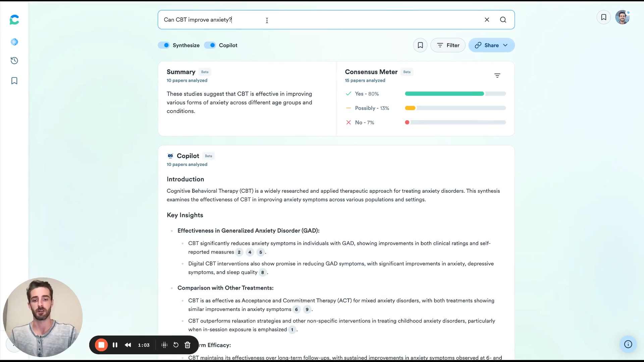Open the Filter panel

(x=448, y=45)
